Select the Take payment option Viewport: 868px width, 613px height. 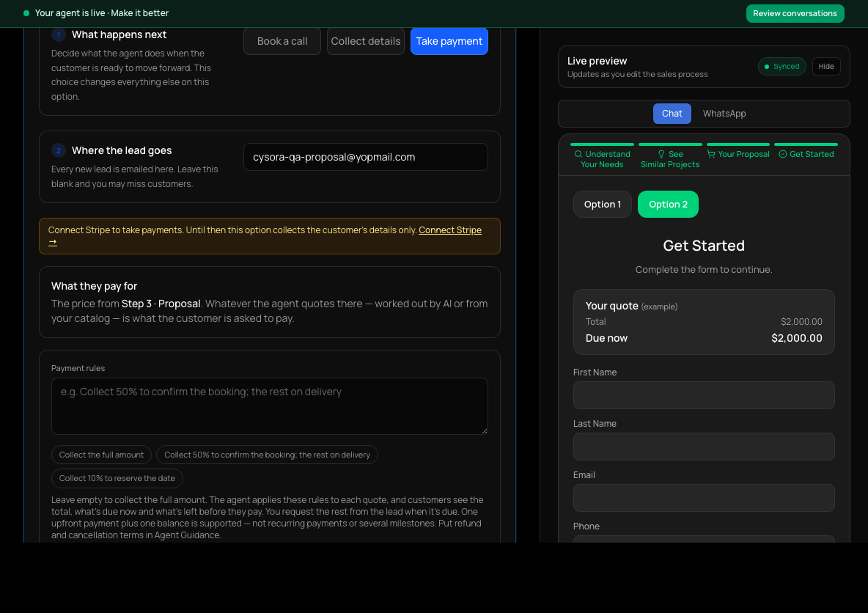(x=449, y=41)
